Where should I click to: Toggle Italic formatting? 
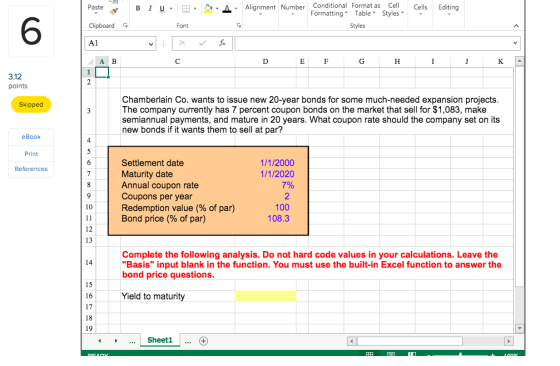[x=150, y=8]
